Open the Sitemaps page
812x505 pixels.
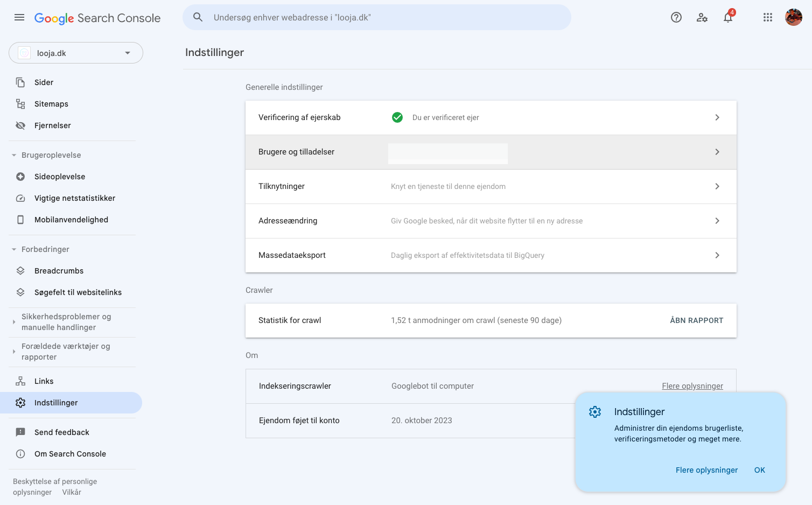tap(51, 104)
